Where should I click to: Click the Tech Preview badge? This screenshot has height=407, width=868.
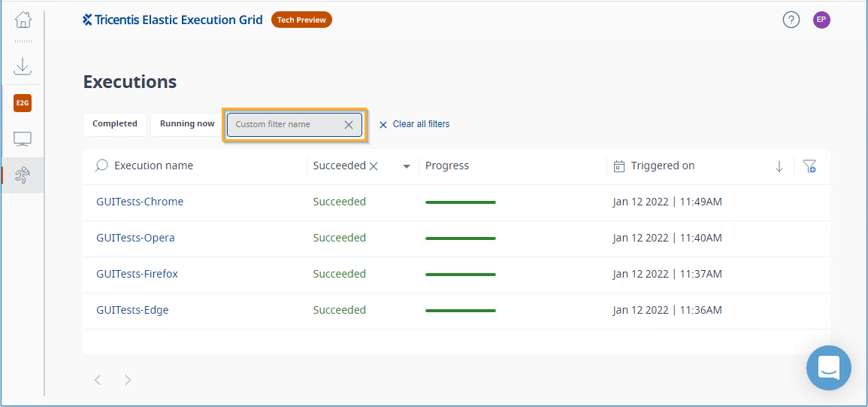click(301, 20)
